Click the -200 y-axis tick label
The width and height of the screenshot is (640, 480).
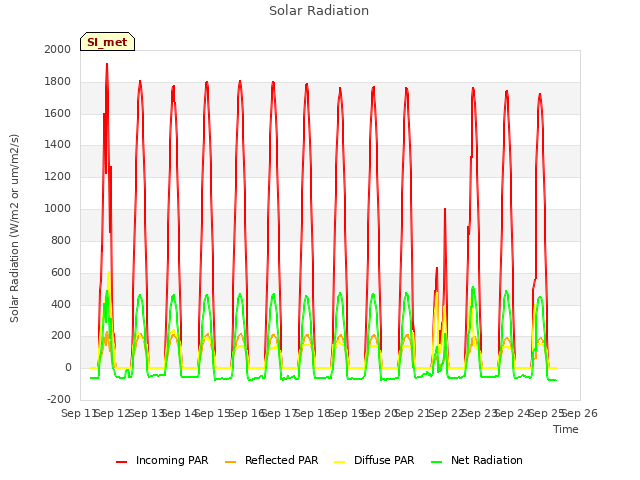pos(59,400)
